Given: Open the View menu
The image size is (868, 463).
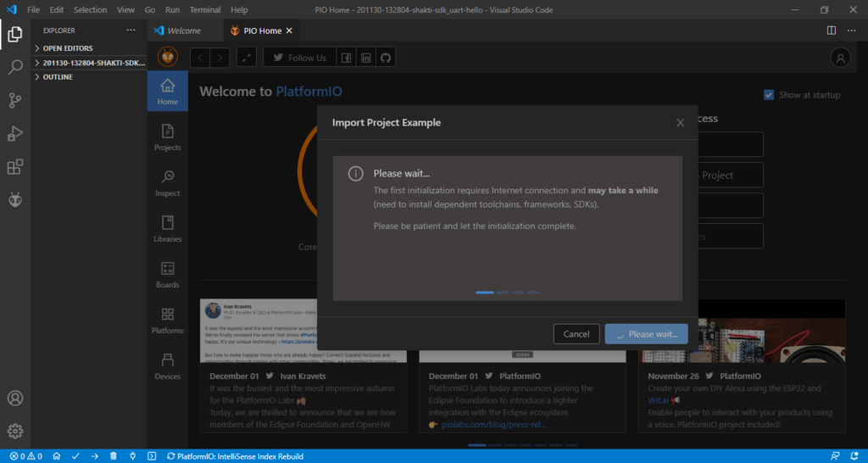Looking at the screenshot, I should coord(125,10).
